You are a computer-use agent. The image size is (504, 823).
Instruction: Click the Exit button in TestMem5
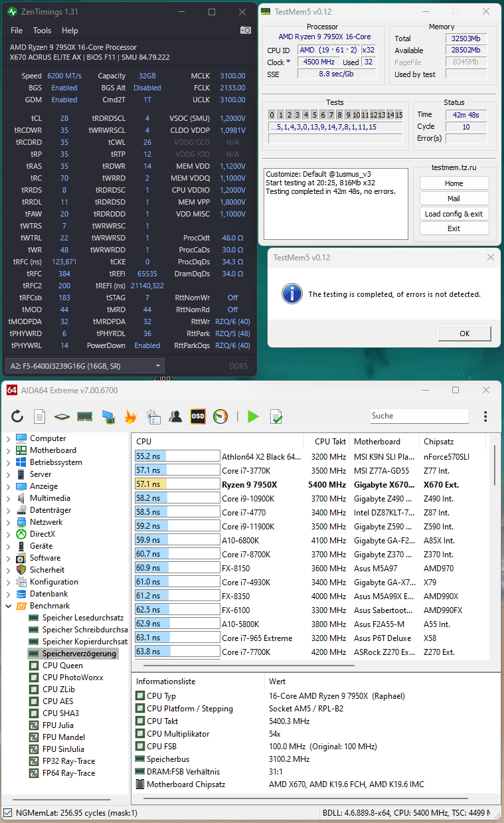[x=454, y=229]
